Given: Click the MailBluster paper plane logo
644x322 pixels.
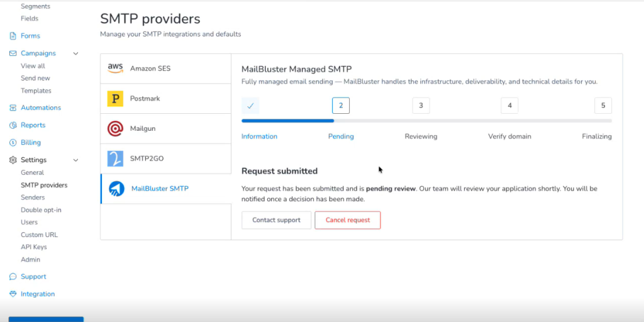Looking at the screenshot, I should [116, 189].
